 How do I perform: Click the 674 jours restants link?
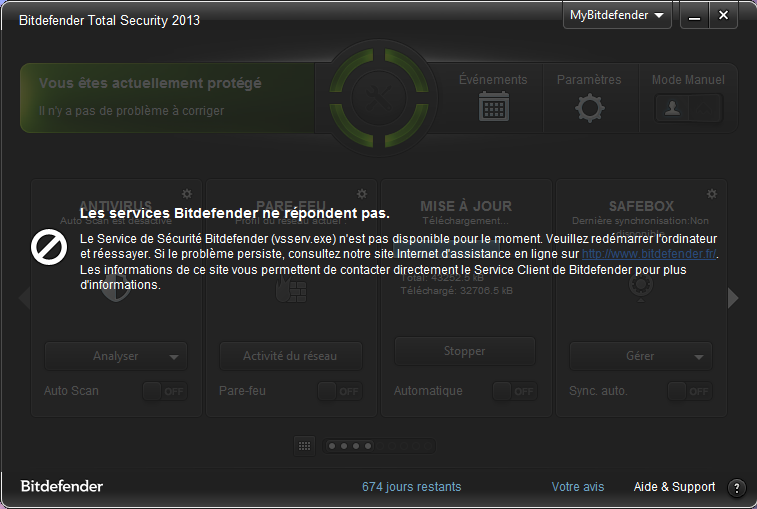tap(411, 487)
